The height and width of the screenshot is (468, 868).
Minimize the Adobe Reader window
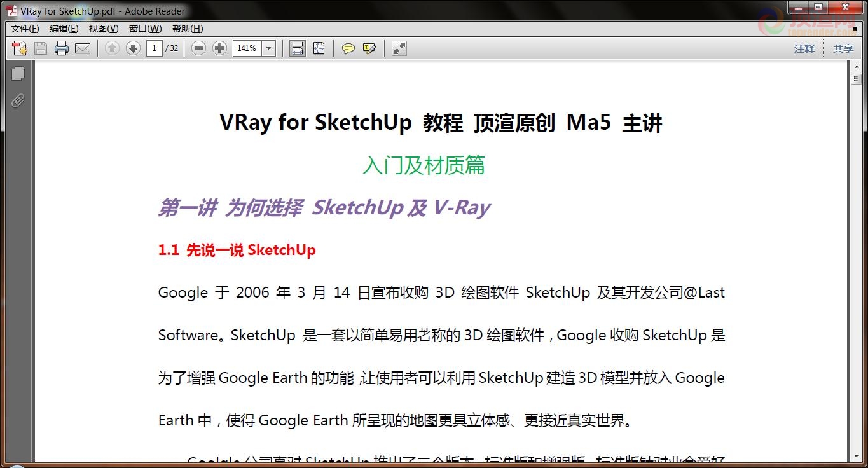[x=798, y=7]
